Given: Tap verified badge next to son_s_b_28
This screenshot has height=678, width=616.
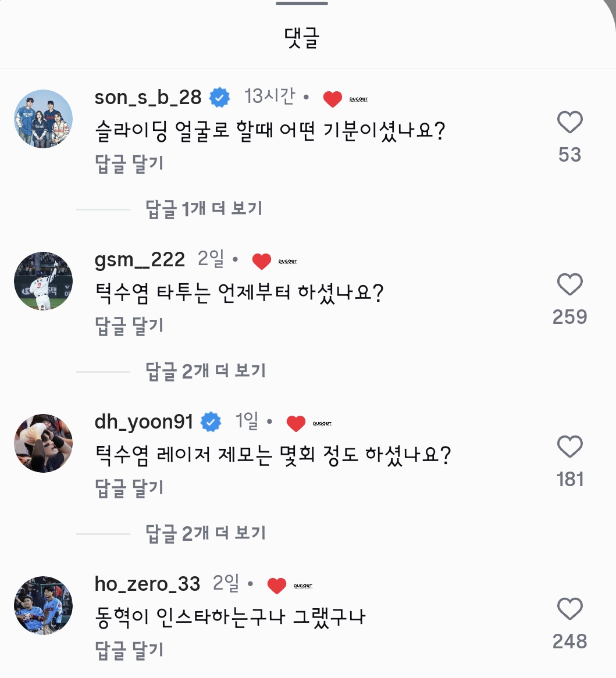Looking at the screenshot, I should (x=219, y=98).
